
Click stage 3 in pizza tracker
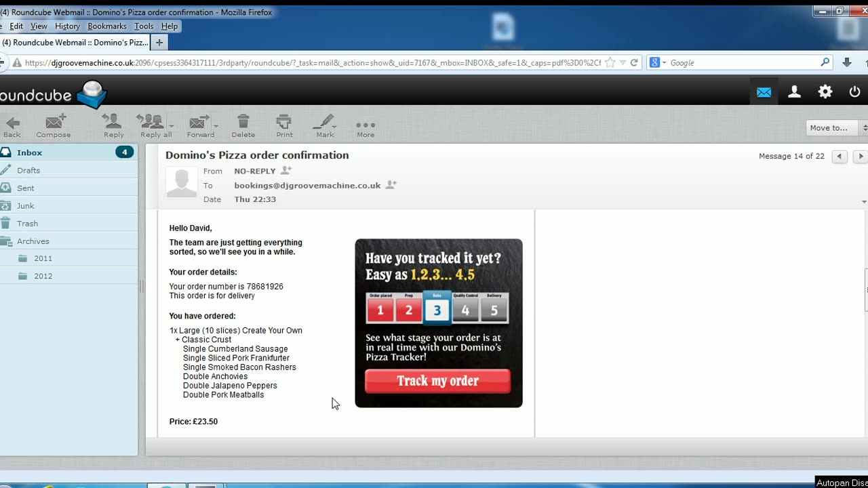tap(437, 308)
